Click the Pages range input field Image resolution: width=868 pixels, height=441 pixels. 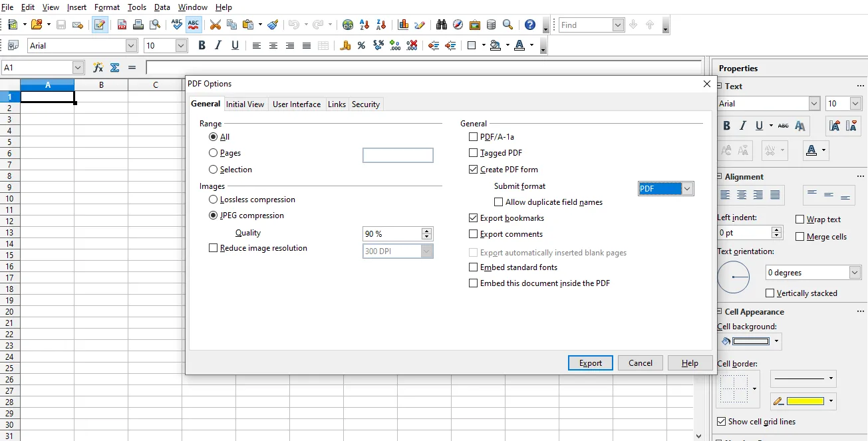pos(398,154)
